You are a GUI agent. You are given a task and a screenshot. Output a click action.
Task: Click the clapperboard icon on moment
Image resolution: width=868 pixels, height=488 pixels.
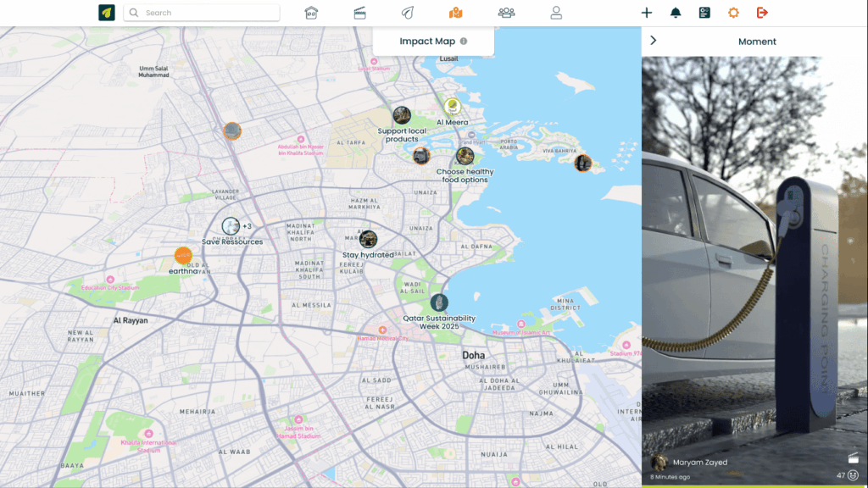pos(853,458)
